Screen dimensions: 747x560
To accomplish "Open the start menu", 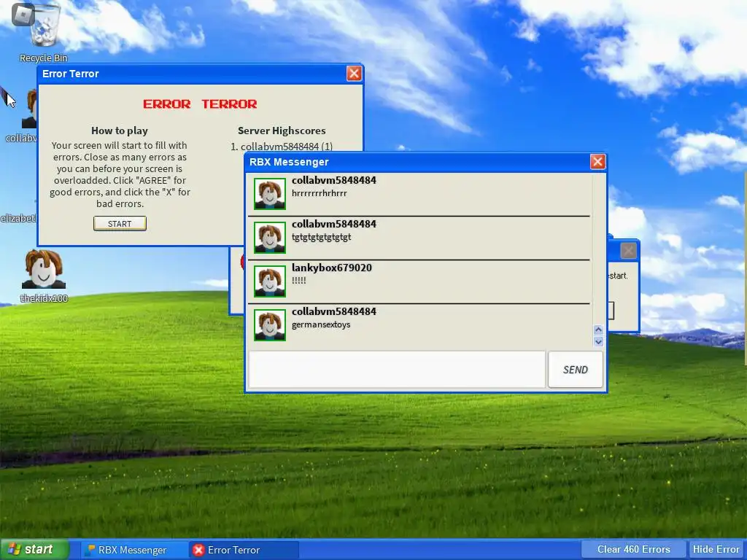I will [34, 550].
